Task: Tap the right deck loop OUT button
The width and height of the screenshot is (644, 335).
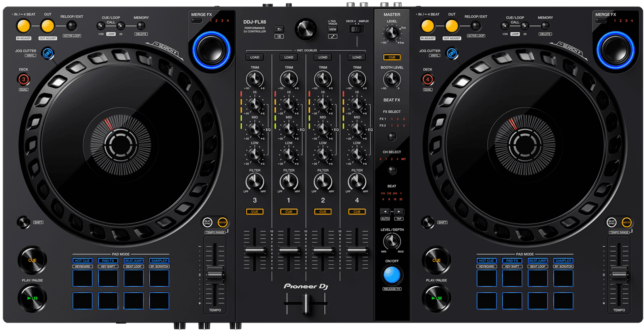Action: pos(452,26)
